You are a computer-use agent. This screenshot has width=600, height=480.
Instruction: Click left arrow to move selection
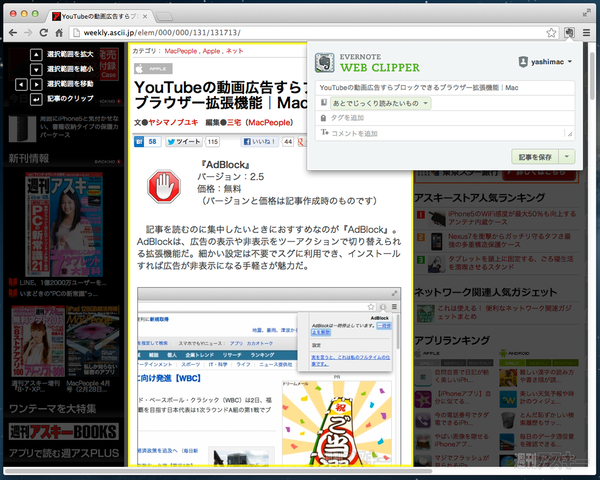point(21,84)
